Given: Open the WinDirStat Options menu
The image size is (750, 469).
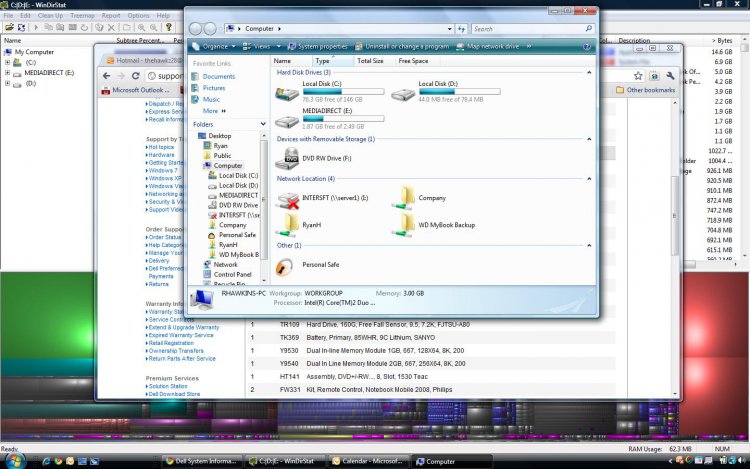Looking at the screenshot, I should 138,15.
